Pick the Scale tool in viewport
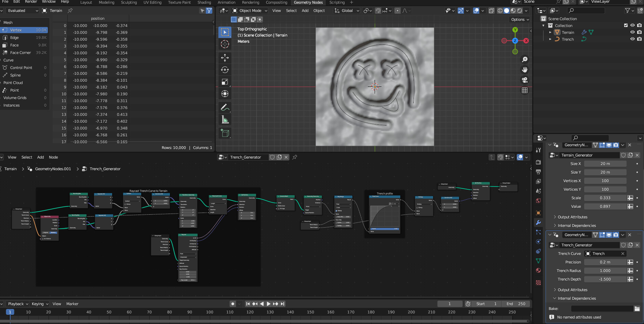 point(225,82)
